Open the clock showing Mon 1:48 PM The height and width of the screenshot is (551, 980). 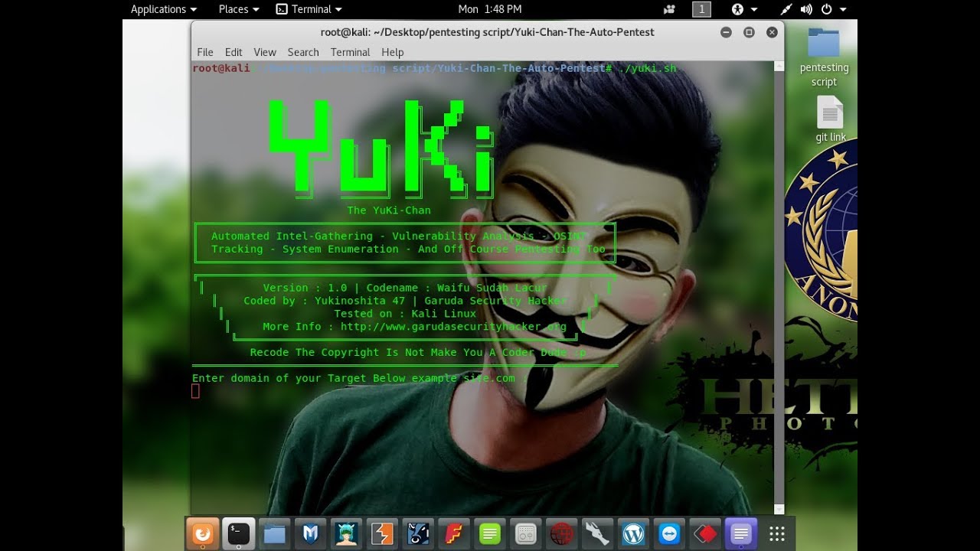pos(490,9)
